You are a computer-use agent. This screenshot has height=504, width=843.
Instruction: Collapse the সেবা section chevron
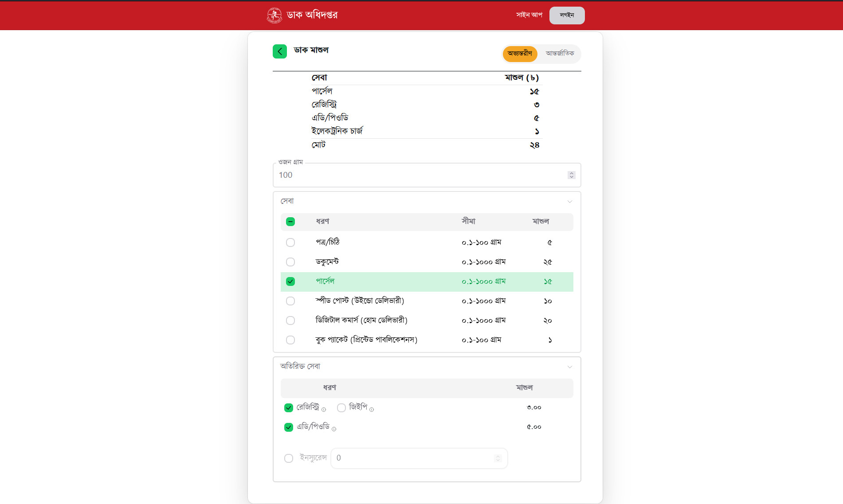[569, 202]
